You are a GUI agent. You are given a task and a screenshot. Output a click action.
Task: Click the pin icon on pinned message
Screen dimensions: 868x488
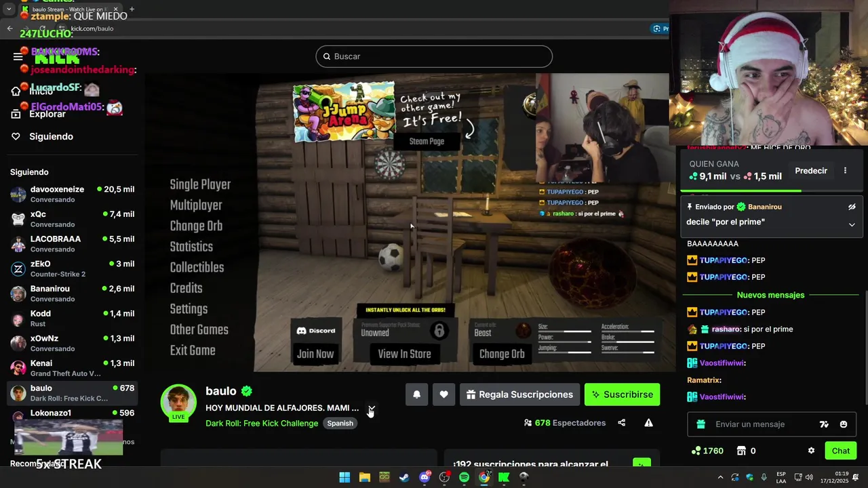click(690, 207)
